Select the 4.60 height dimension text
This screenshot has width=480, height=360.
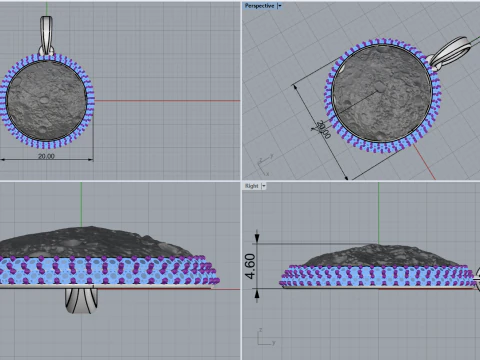[x=250, y=266]
